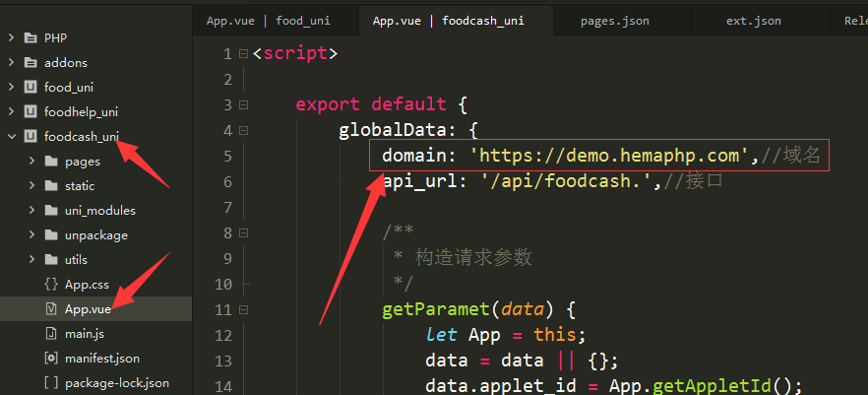Screen dimensions: 868x395
Task: Click the food_uni project icon
Action: point(30,87)
